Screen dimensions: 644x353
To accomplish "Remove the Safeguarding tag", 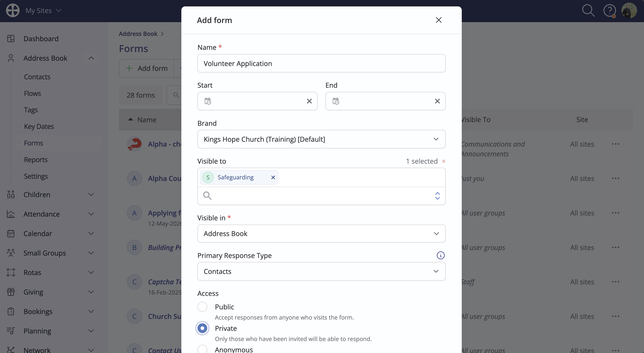I will (273, 178).
